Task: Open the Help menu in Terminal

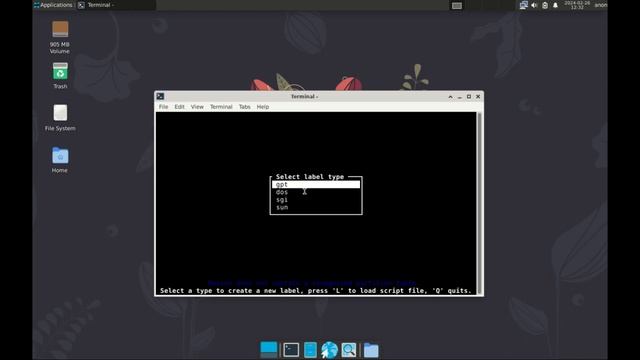Action: [263, 107]
